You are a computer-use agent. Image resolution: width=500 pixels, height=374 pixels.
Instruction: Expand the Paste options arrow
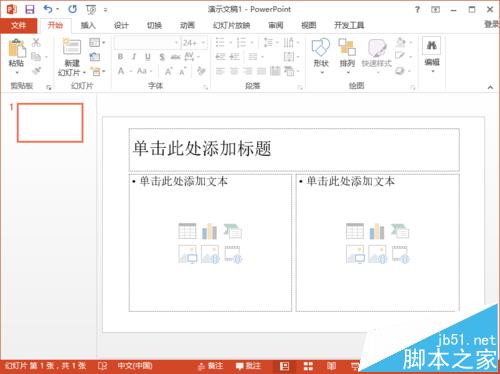point(17,73)
